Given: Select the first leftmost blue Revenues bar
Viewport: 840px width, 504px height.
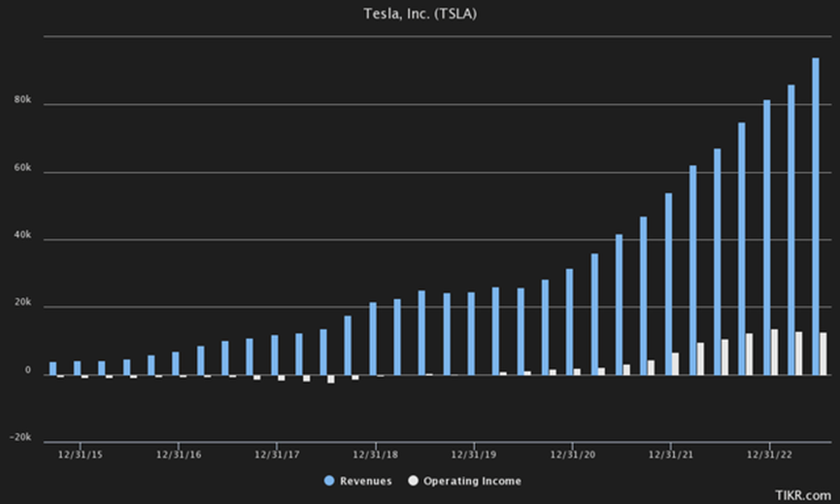Looking at the screenshot, I should tap(52, 368).
